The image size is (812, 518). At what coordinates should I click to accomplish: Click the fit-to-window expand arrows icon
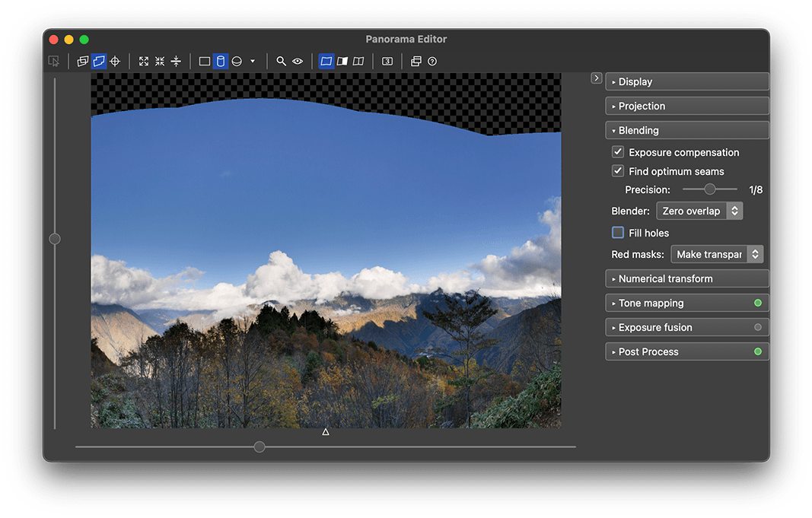click(144, 62)
